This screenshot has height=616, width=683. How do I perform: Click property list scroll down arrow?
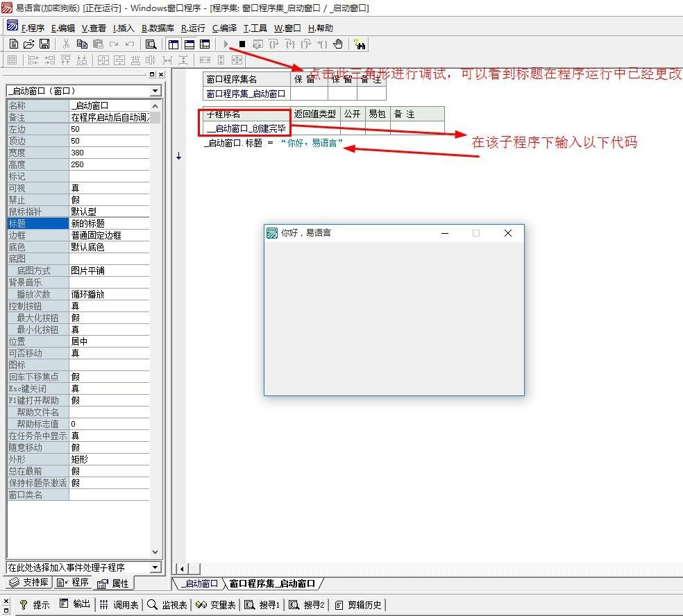point(155,551)
